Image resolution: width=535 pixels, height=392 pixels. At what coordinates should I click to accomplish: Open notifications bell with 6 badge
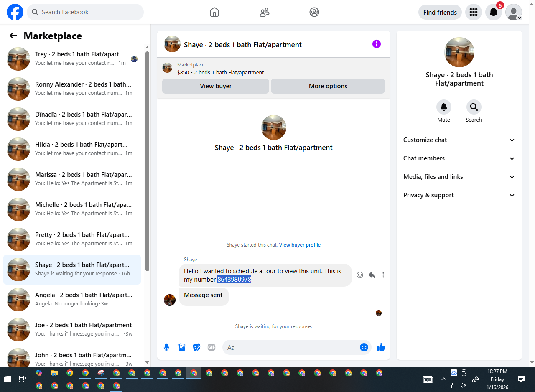tap(494, 12)
